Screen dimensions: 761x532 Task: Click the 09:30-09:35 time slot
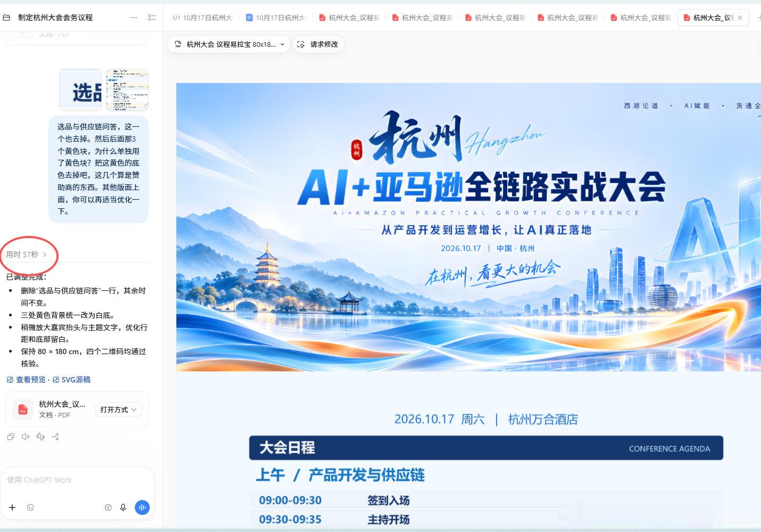click(290, 520)
